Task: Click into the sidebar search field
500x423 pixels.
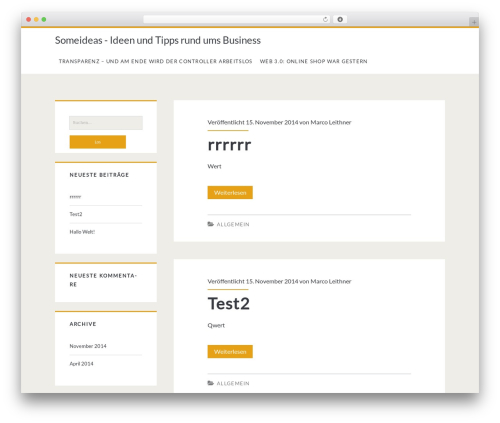Action: [x=106, y=123]
